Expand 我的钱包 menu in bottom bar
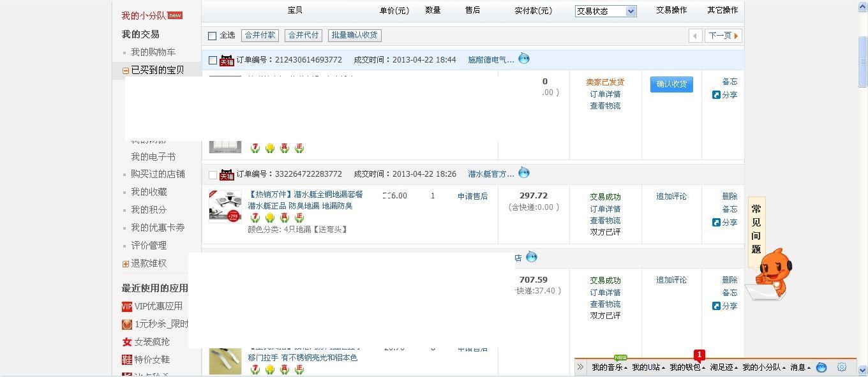868x377 pixels. tap(687, 367)
